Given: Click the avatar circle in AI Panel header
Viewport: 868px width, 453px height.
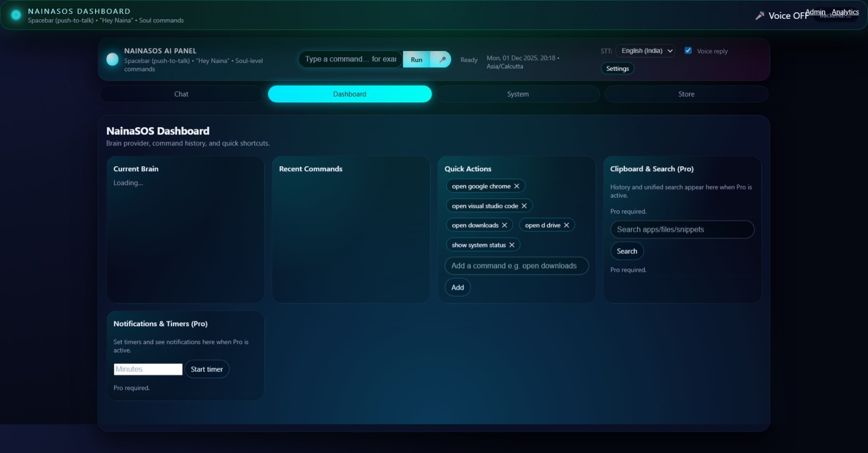Looking at the screenshot, I should coord(112,60).
